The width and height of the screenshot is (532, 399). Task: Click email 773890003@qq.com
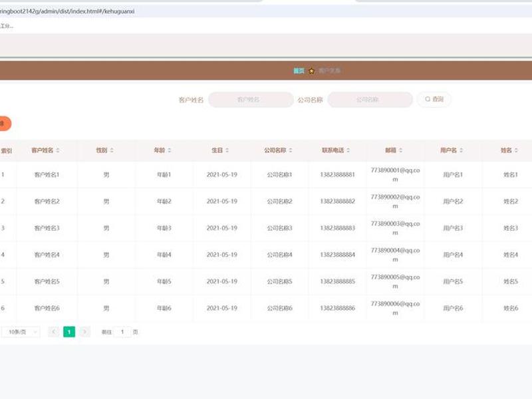click(x=395, y=228)
